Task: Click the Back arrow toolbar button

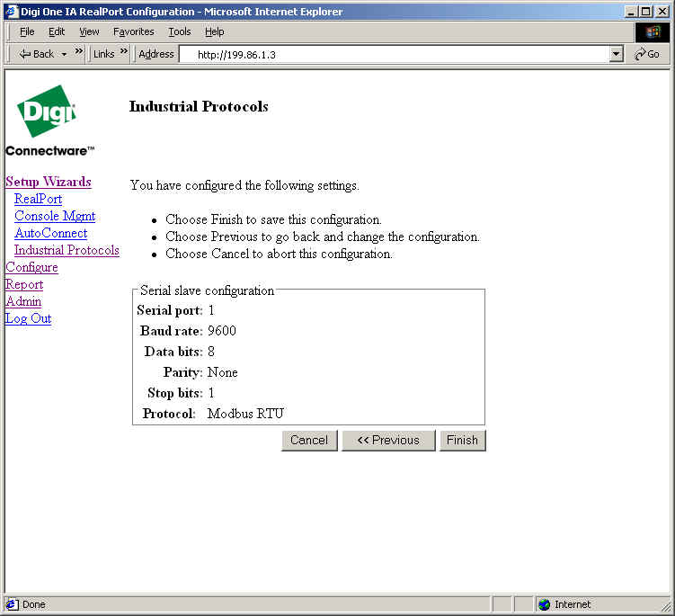Action: pyautogui.click(x=36, y=54)
